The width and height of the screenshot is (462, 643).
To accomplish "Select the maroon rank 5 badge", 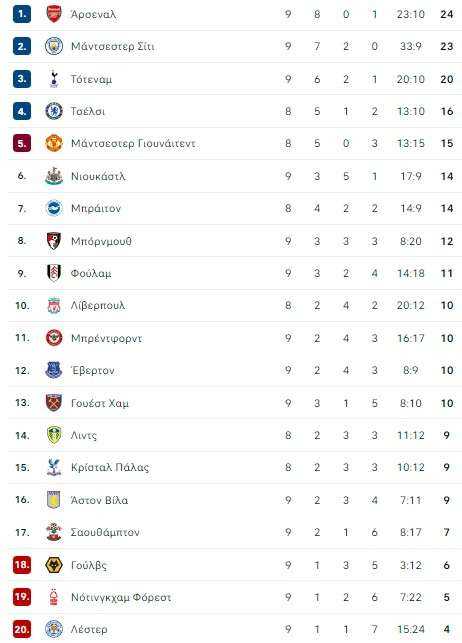I will click(x=22, y=144).
